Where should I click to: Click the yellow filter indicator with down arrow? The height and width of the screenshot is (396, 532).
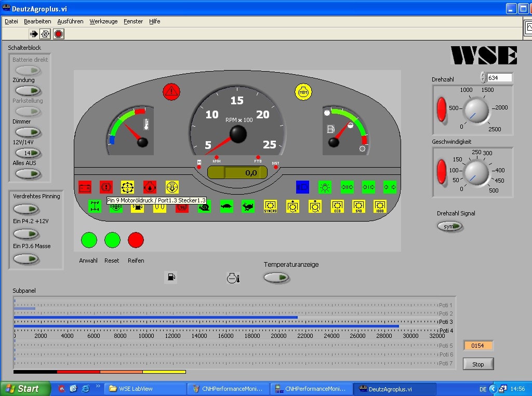click(172, 187)
